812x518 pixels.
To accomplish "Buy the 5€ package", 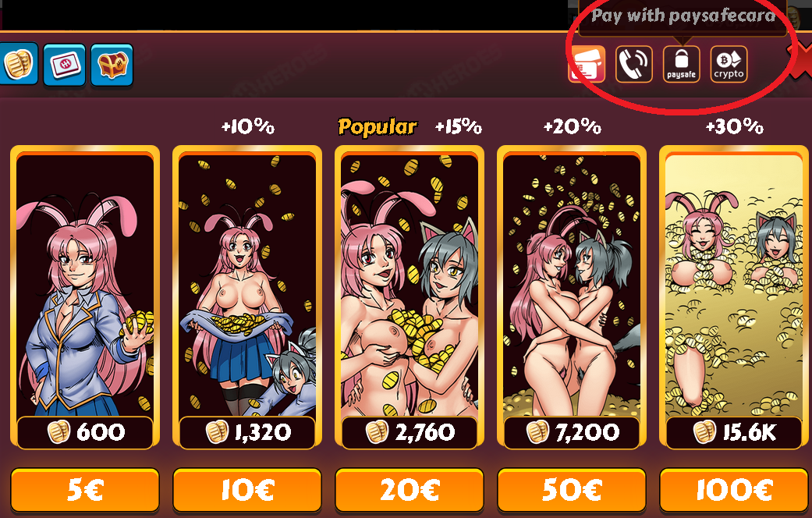I will [85, 489].
